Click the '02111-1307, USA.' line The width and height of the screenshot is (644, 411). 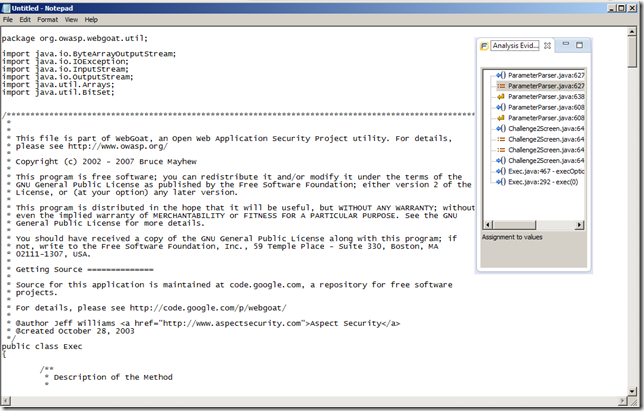[53, 254]
